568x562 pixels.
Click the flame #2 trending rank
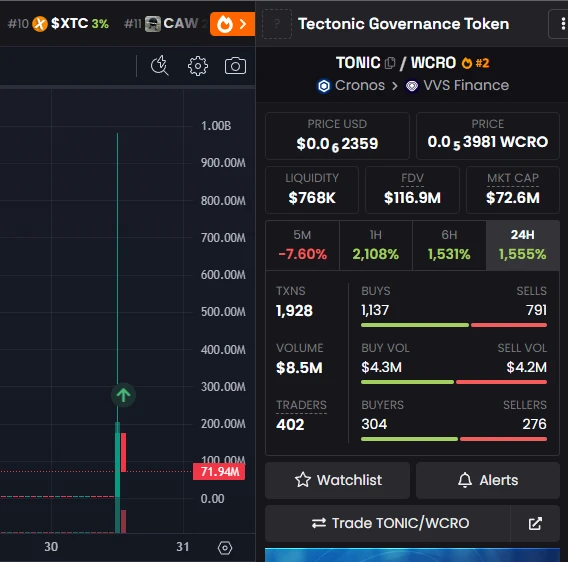(x=475, y=63)
